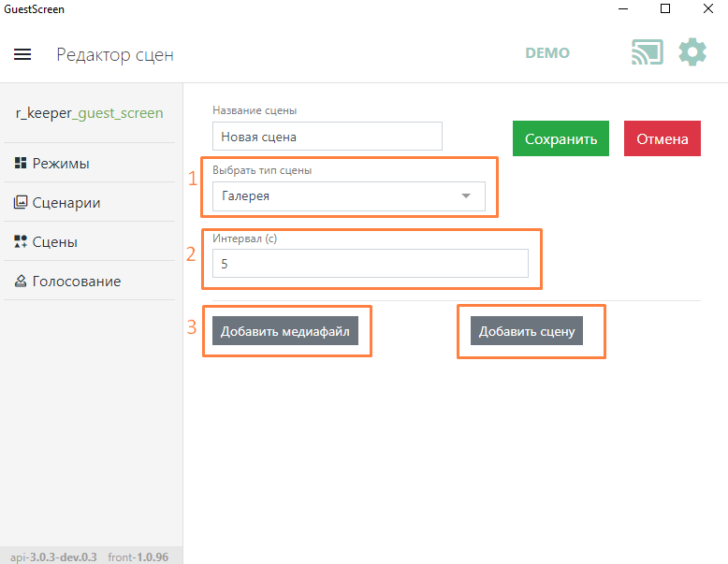Image resolution: width=728 pixels, height=564 pixels.
Task: Click the r_keeper_guest_screen sidebar title
Action: pyautogui.click(x=89, y=113)
